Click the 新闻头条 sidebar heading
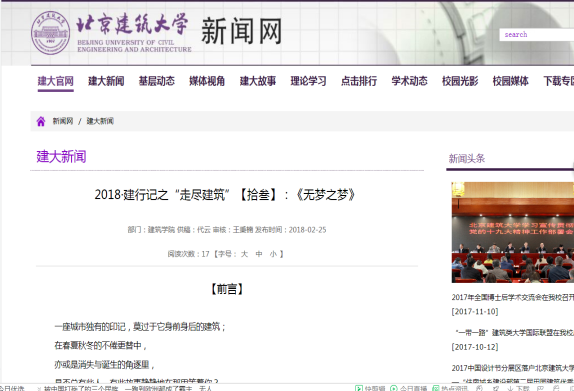Viewport: 574px width, 391px height. click(467, 159)
